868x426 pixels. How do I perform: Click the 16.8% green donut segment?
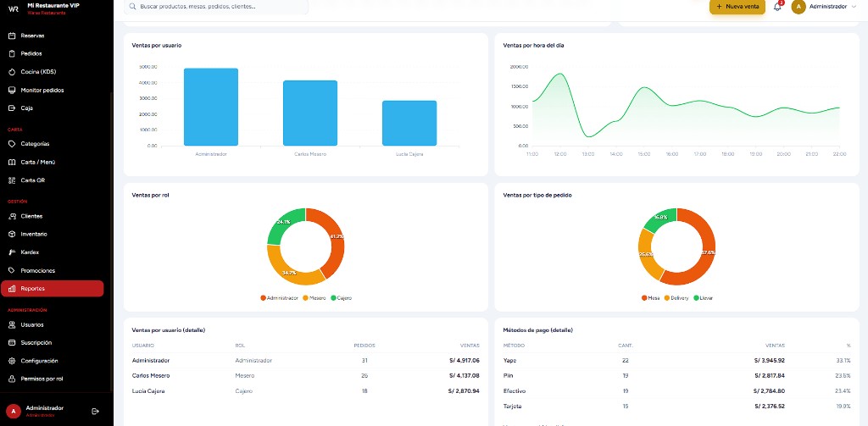click(x=661, y=218)
